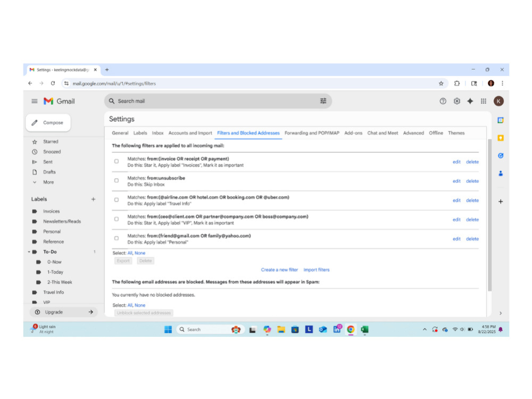Click Create a new filter link
532x399 pixels.
click(279, 270)
